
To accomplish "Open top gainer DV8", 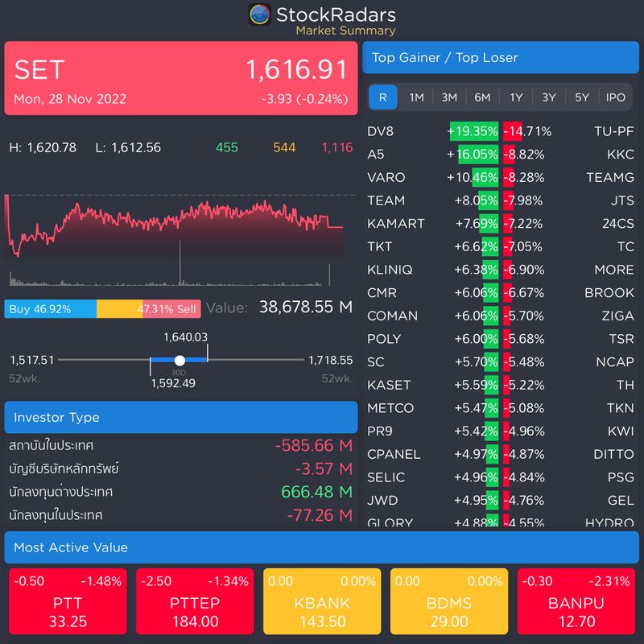I will [x=386, y=131].
